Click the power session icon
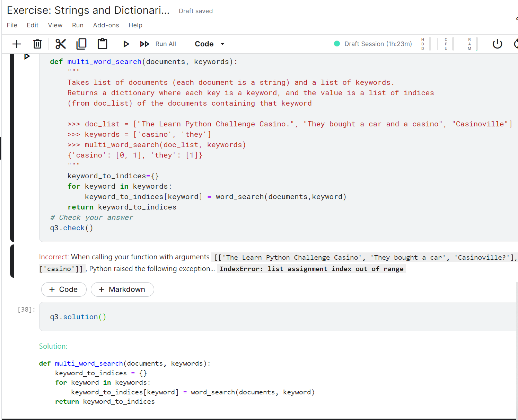The image size is (518, 420). [497, 44]
